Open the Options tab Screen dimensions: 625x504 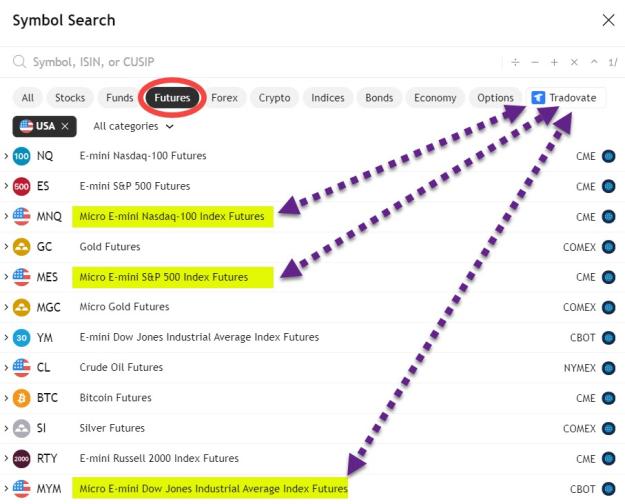coord(495,98)
